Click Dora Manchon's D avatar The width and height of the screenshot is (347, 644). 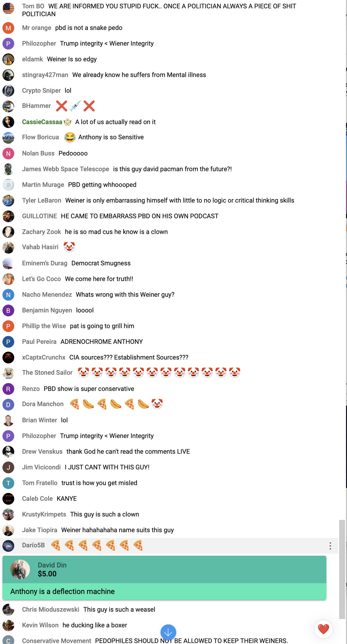(8, 405)
